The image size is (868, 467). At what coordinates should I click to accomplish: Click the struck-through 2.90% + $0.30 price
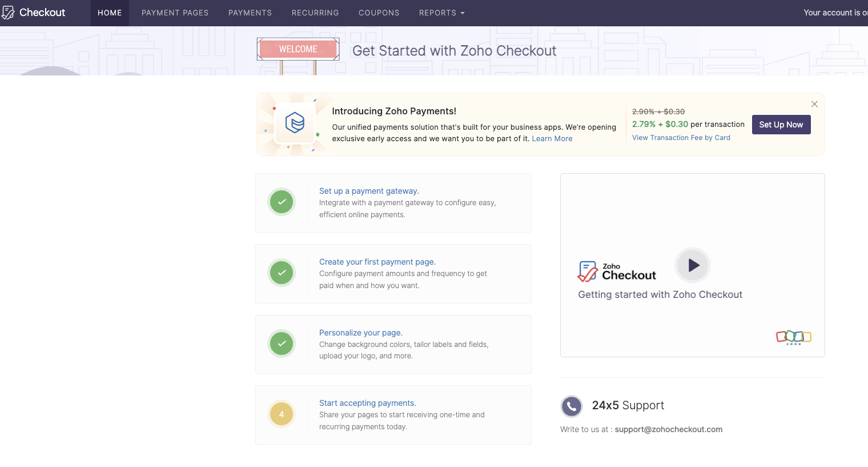658,111
